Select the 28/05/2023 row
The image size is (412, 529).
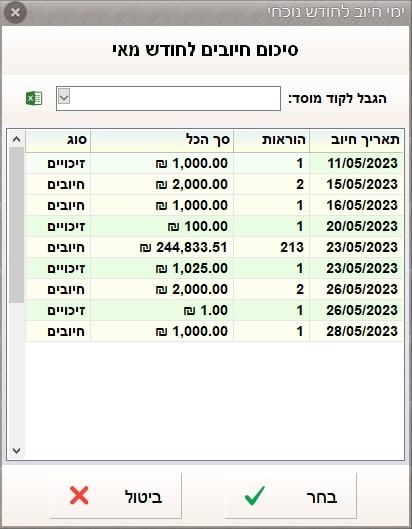(x=214, y=331)
